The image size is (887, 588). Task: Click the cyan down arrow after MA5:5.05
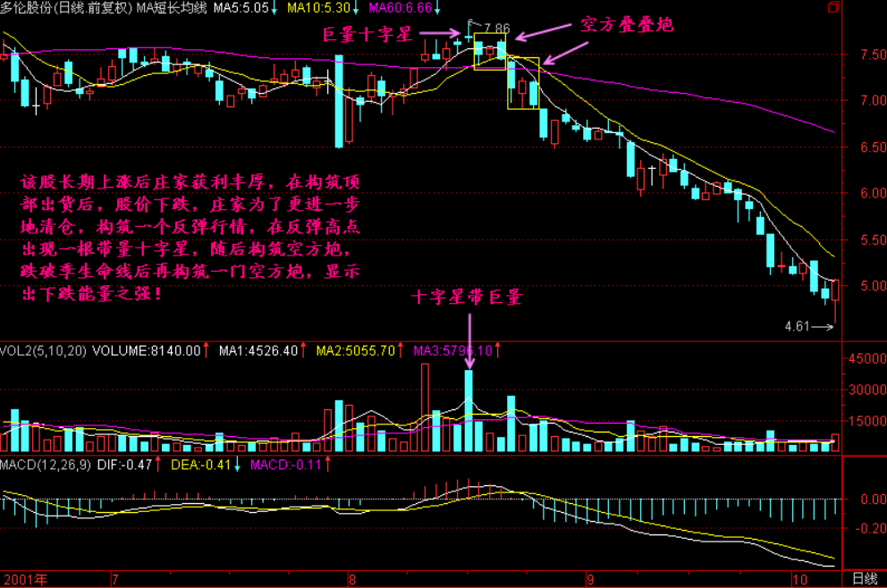(274, 9)
